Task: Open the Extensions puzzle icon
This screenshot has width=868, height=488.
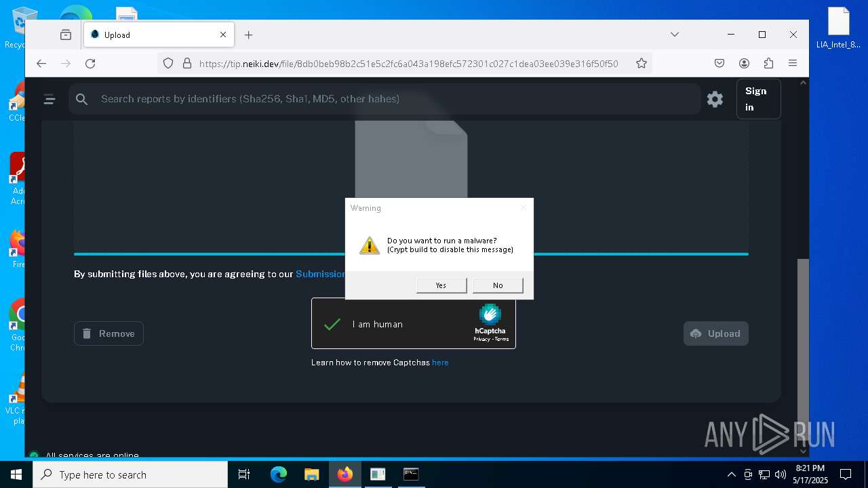Action: [768, 64]
